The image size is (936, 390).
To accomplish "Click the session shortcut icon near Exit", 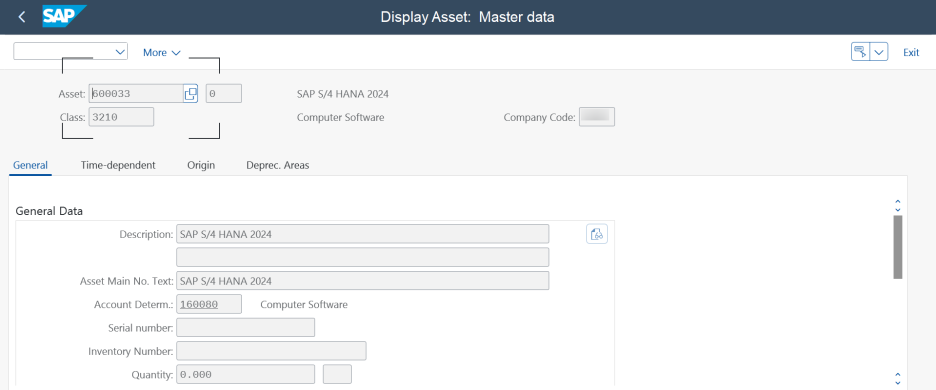I will pos(860,52).
